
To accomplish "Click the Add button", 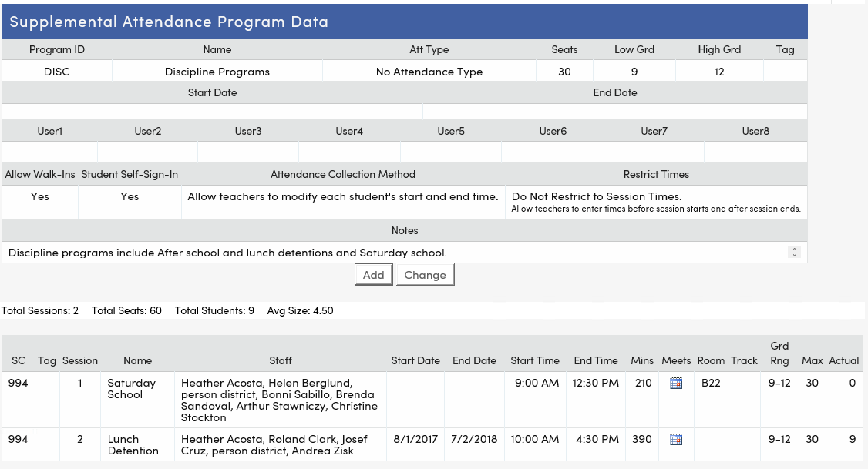I will point(374,275).
